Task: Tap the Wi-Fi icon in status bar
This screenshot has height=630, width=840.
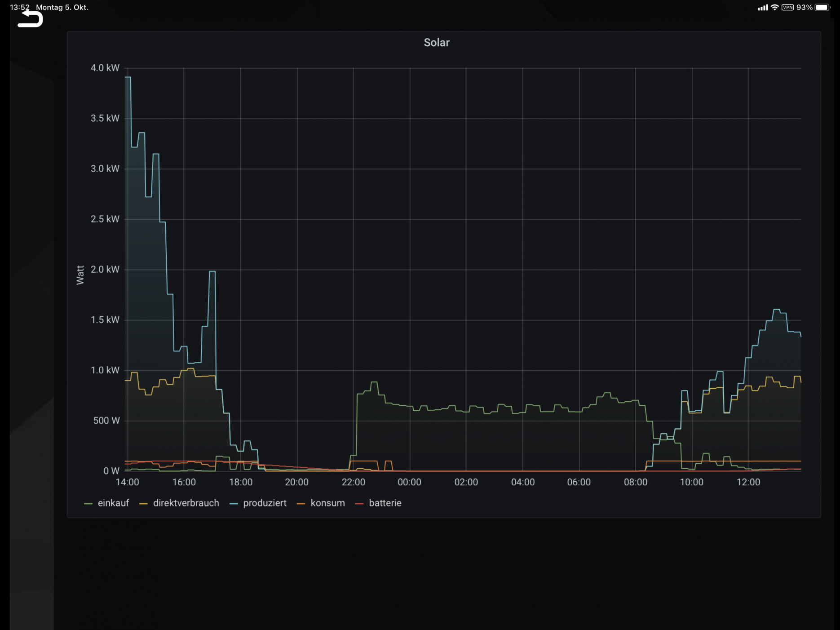Action: click(x=775, y=7)
